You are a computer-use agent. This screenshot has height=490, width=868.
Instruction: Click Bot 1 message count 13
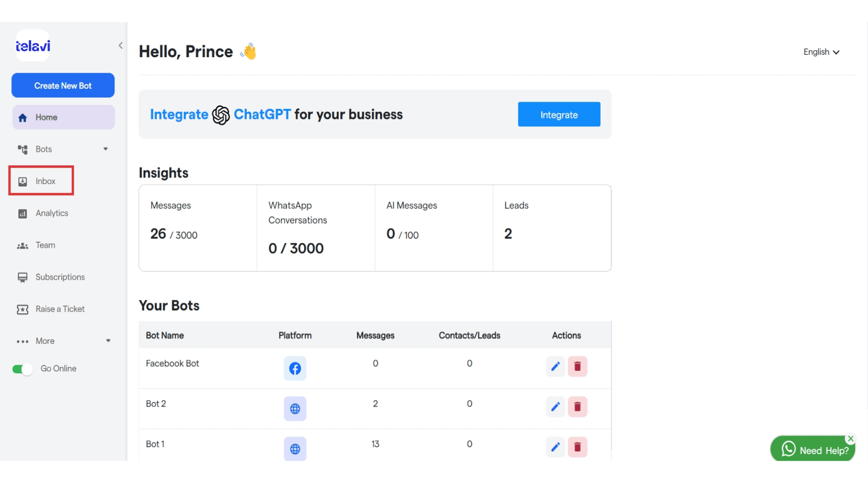375,444
